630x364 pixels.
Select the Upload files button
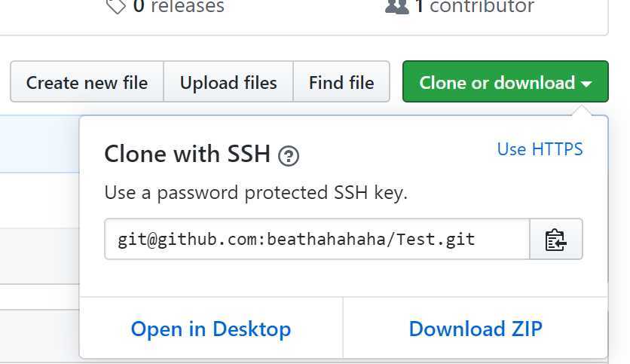click(x=228, y=81)
